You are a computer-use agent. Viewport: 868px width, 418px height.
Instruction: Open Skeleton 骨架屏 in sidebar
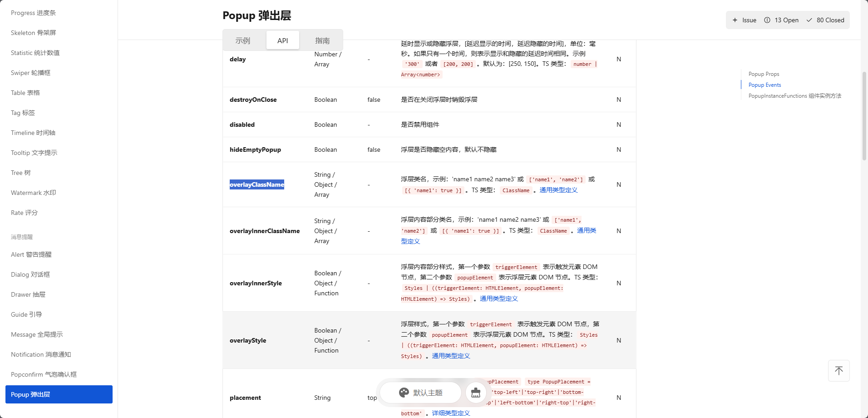point(59,33)
